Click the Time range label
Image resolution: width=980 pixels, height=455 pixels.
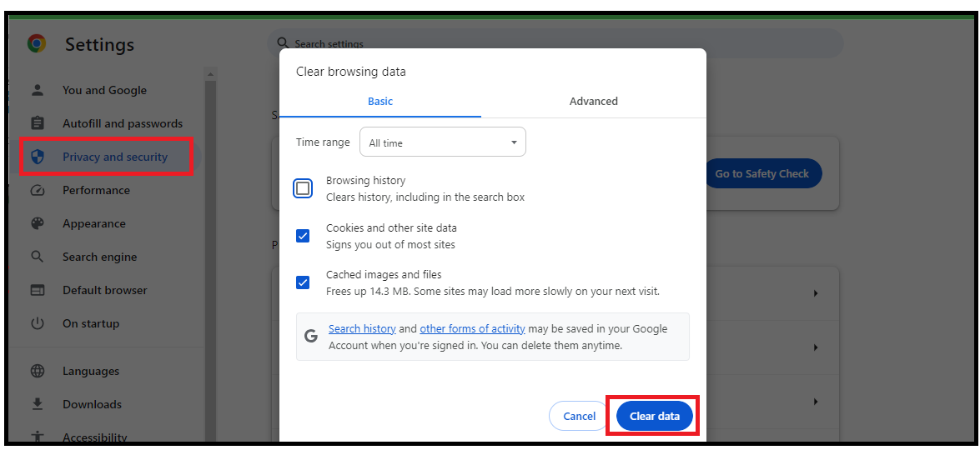323,142
